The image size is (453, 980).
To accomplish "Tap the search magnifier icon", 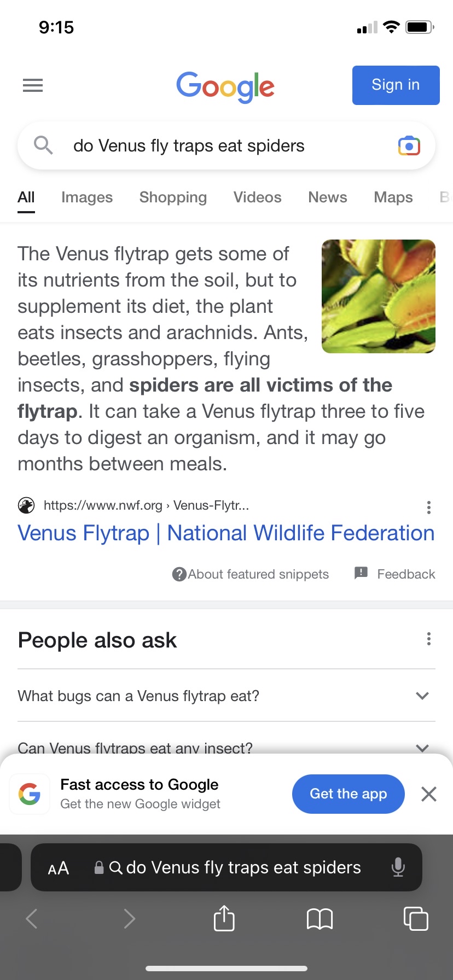I will coord(43,145).
